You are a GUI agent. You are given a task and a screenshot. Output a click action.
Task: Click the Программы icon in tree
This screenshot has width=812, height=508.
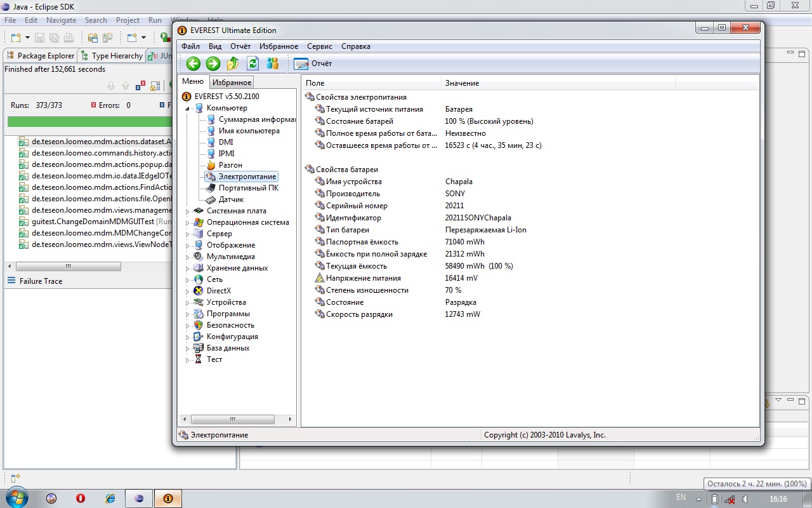click(199, 314)
